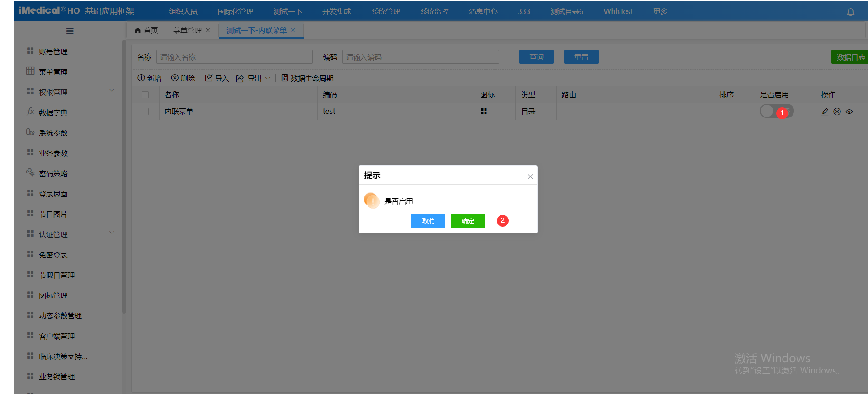The image size is (868, 401).
Task: Click the 导入 import icon
Action: (209, 78)
